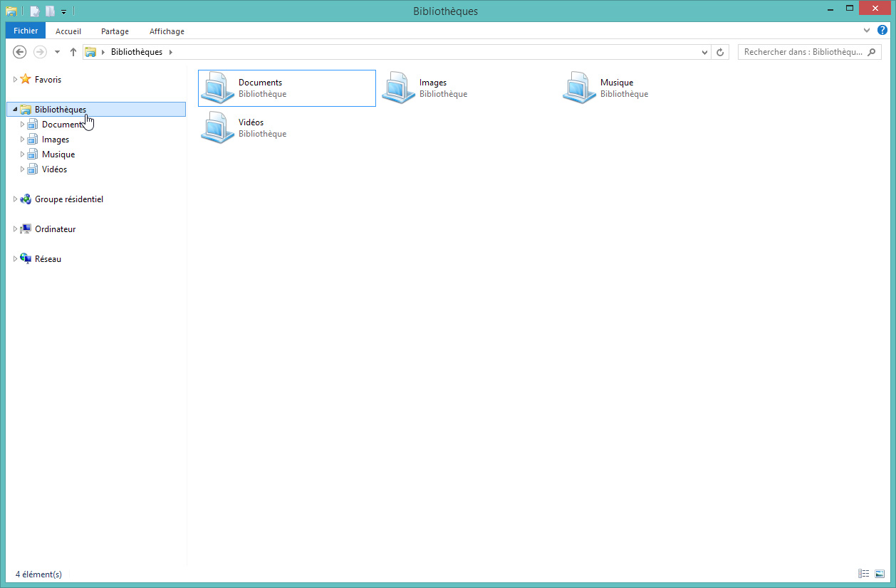896x588 pixels.
Task: Click the Properties quick access icon
Action: (x=34, y=11)
